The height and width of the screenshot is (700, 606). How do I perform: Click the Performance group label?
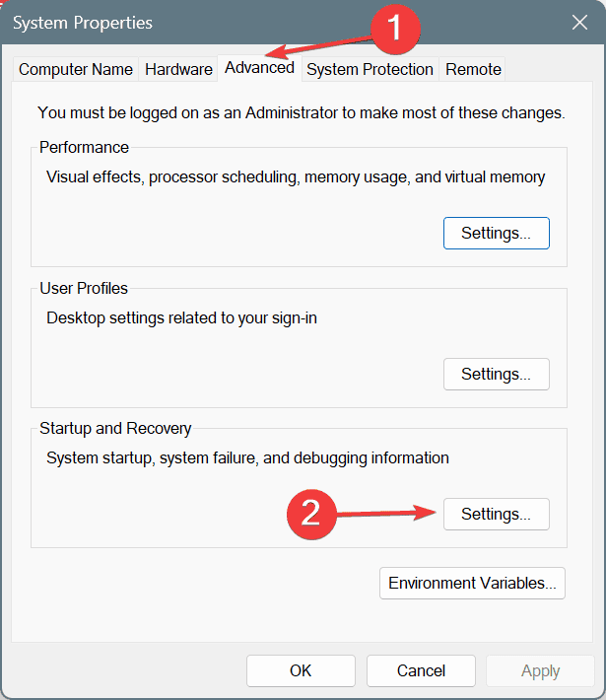[x=84, y=147]
